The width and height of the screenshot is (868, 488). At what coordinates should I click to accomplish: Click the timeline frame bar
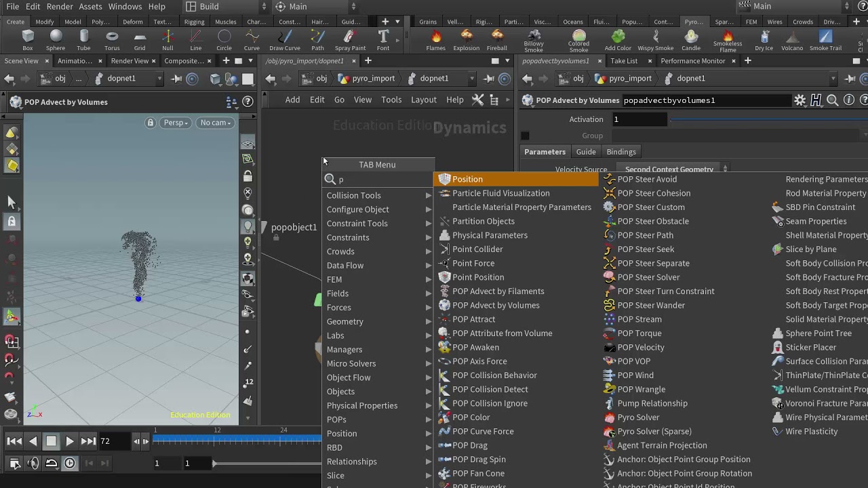pyautogui.click(x=237, y=440)
